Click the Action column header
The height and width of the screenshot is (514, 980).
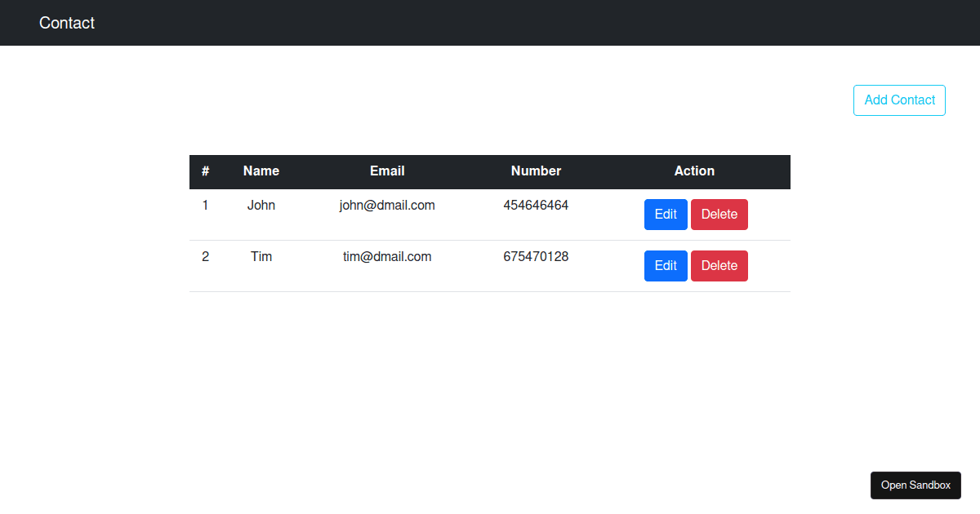click(694, 171)
